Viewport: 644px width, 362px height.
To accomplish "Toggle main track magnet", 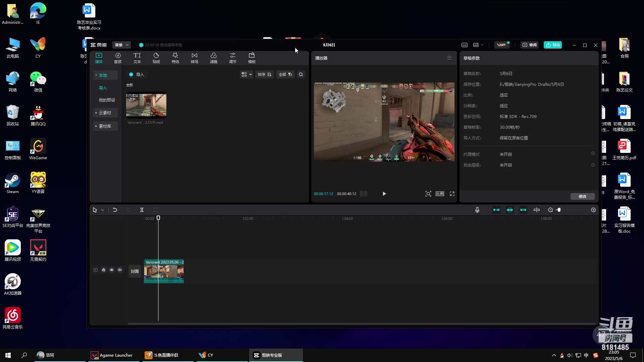I will click(496, 210).
